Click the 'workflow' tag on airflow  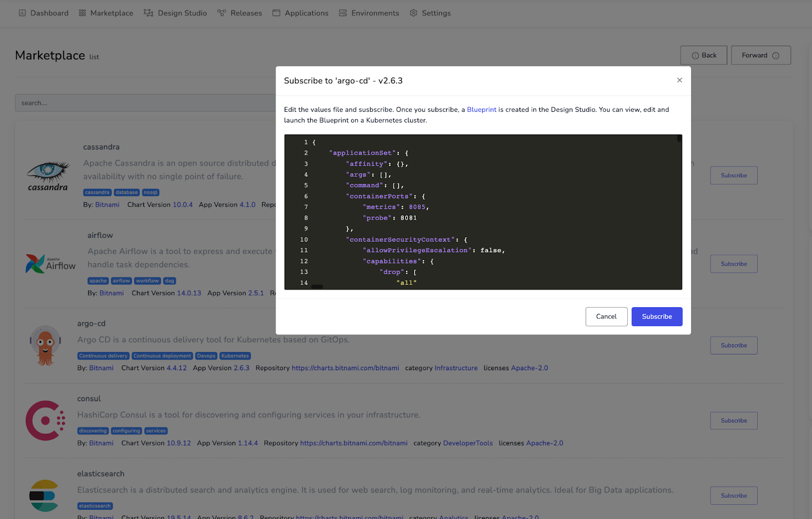pyautogui.click(x=147, y=281)
